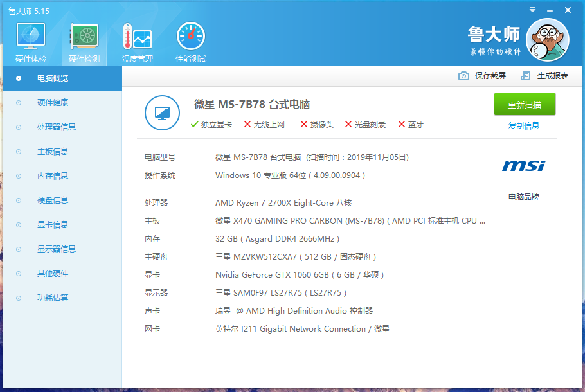This screenshot has height=392, width=585.
Task: Click the Nvidia GeForce GTX 1060 6GB value
Action: [300, 275]
